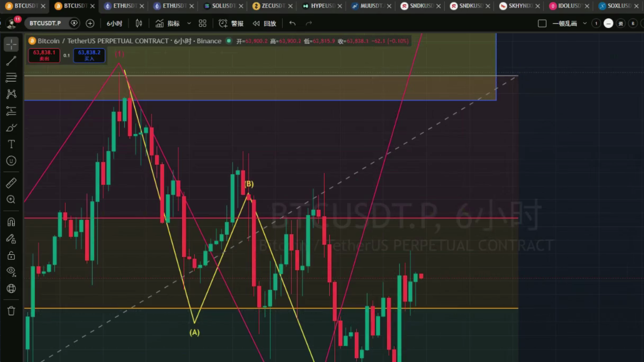Open the globe icon tool in left sidebar
Screen dimensions: 644x362
click(11, 288)
